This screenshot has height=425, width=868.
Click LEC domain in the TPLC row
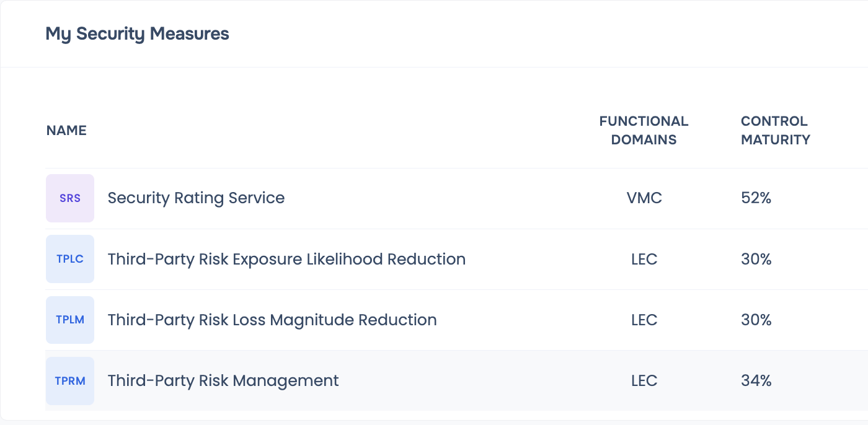644,259
